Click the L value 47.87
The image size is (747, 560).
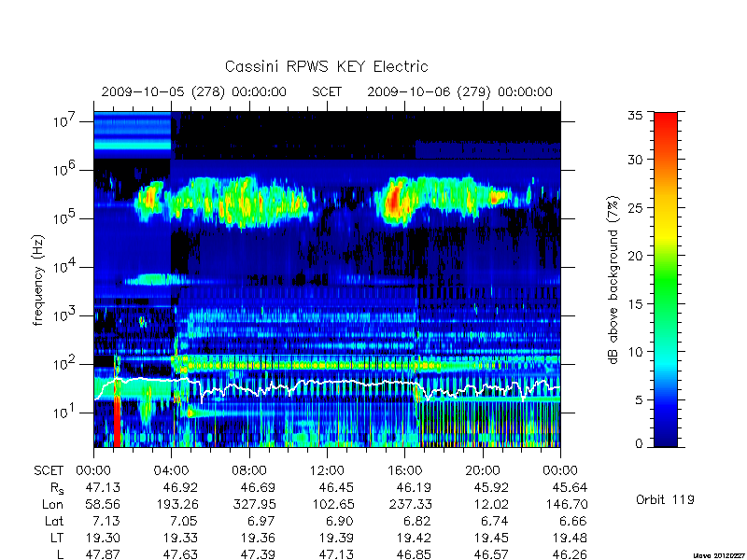coord(103,554)
